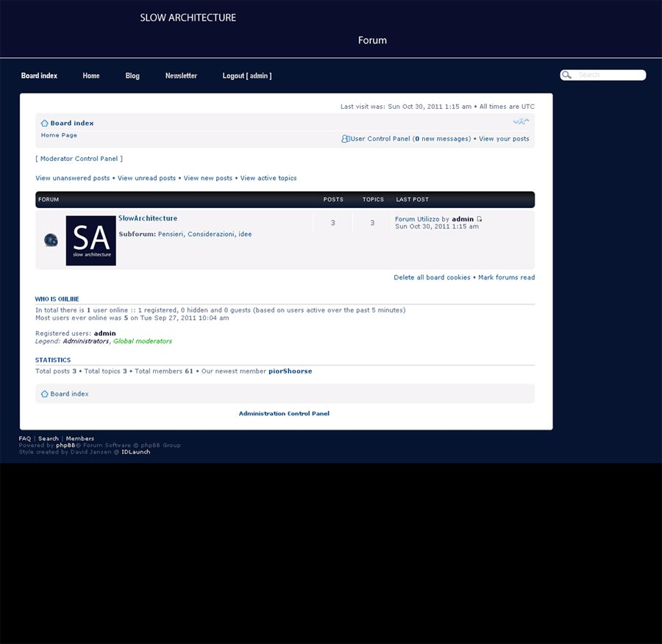Click View active topics

(x=268, y=178)
